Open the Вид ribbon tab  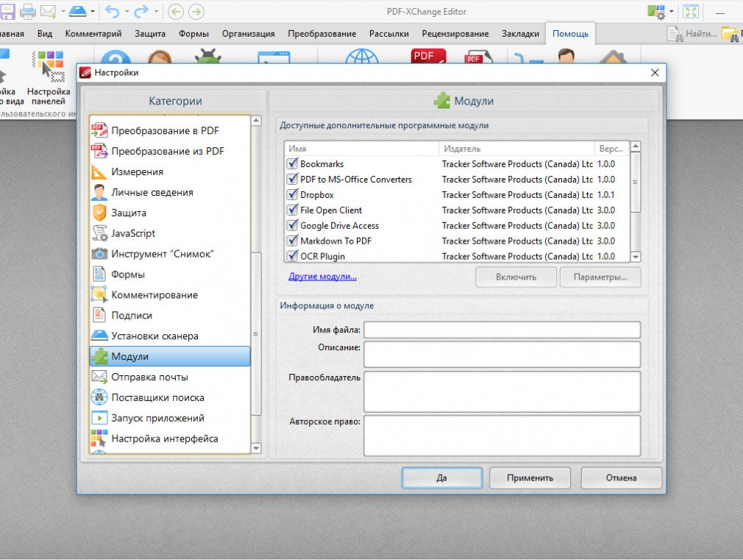45,34
